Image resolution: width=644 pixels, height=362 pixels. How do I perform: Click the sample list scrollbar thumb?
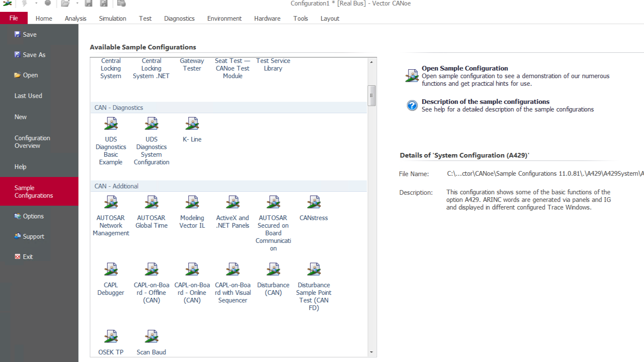[x=372, y=95]
